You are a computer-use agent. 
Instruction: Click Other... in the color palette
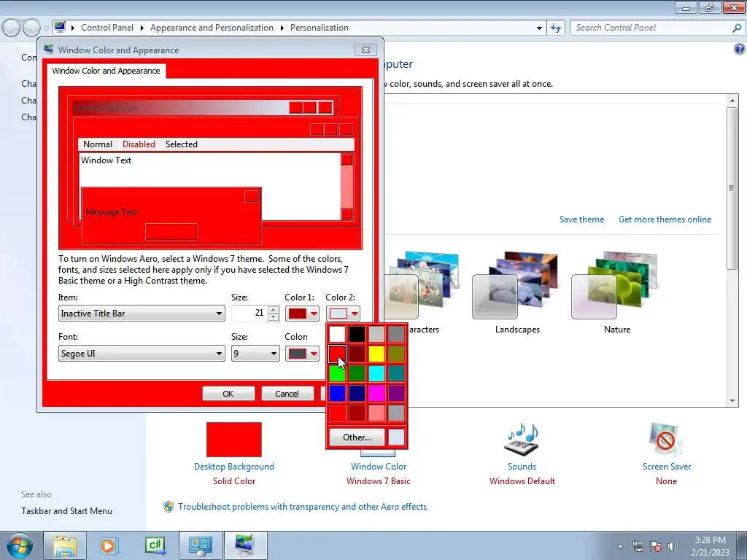coord(357,437)
